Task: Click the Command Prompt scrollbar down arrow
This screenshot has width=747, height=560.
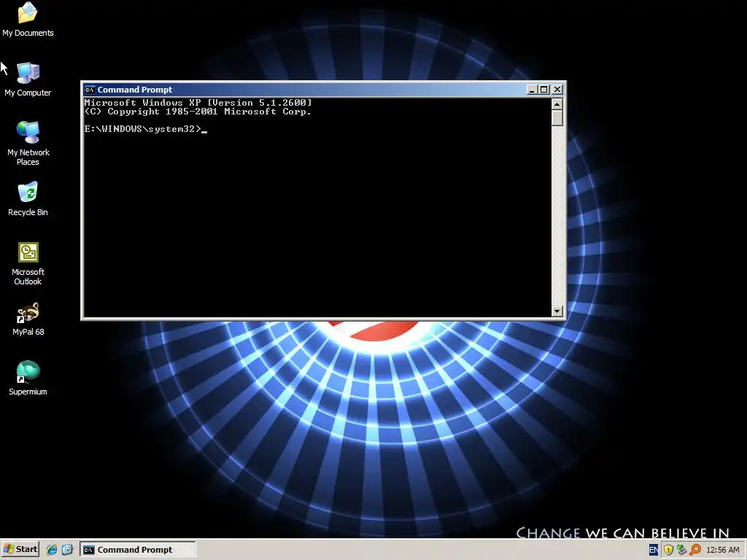Action: [x=557, y=311]
